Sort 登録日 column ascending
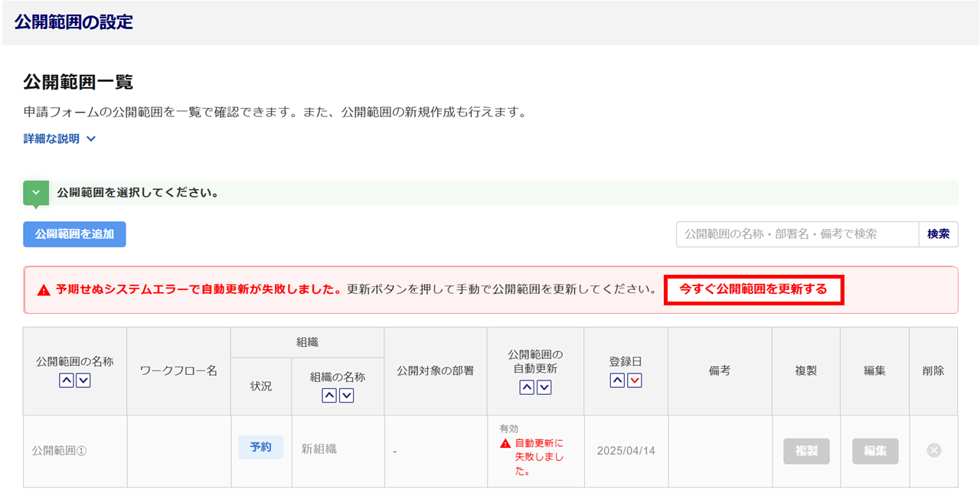This screenshot has width=980, height=499. click(617, 380)
